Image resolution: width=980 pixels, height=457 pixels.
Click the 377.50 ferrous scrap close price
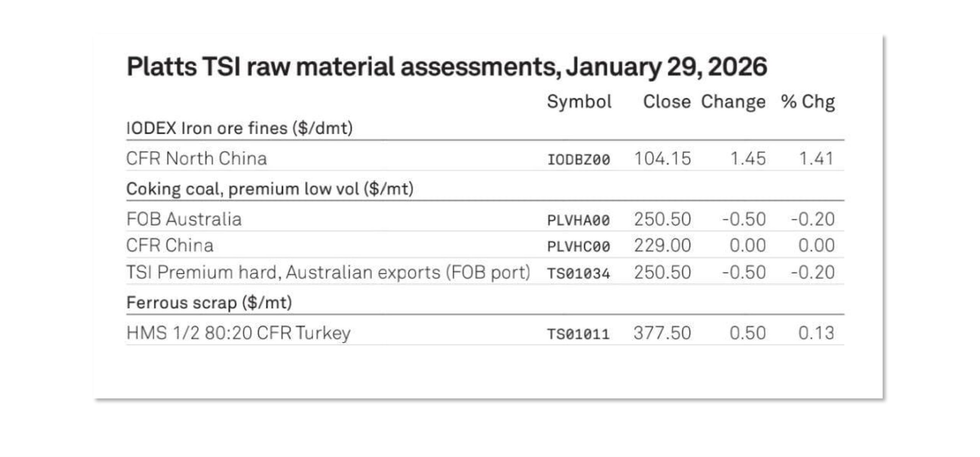662,333
